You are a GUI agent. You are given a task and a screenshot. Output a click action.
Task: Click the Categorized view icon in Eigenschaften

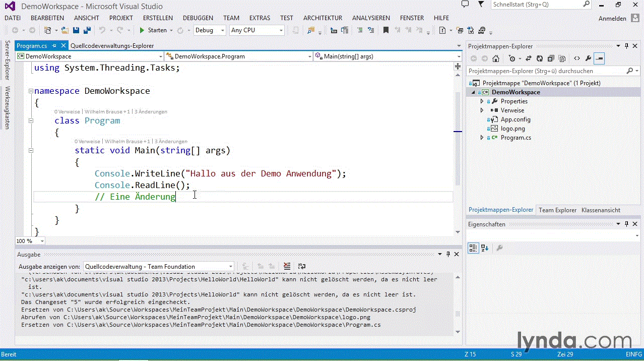pos(473,248)
